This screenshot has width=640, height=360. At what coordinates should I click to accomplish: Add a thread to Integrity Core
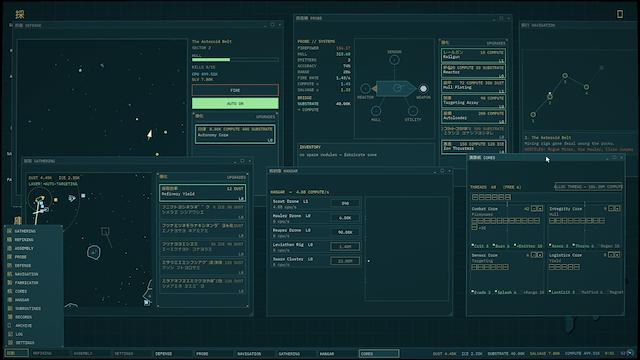(618, 209)
